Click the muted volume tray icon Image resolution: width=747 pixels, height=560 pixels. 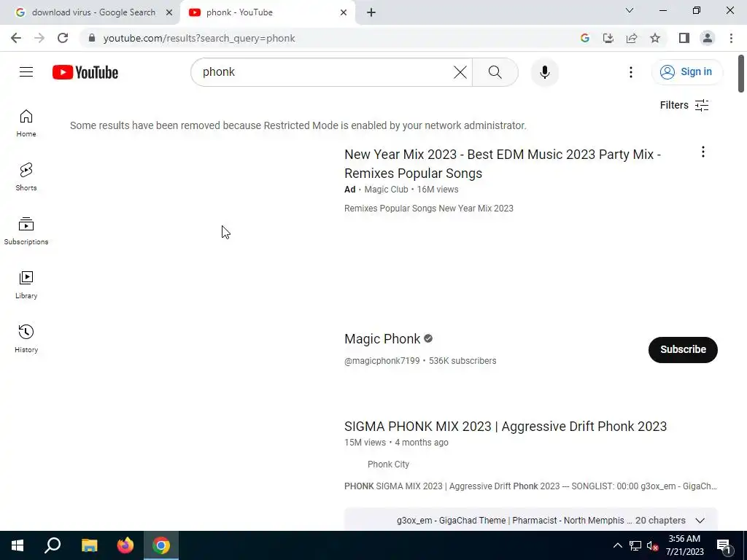point(652,545)
